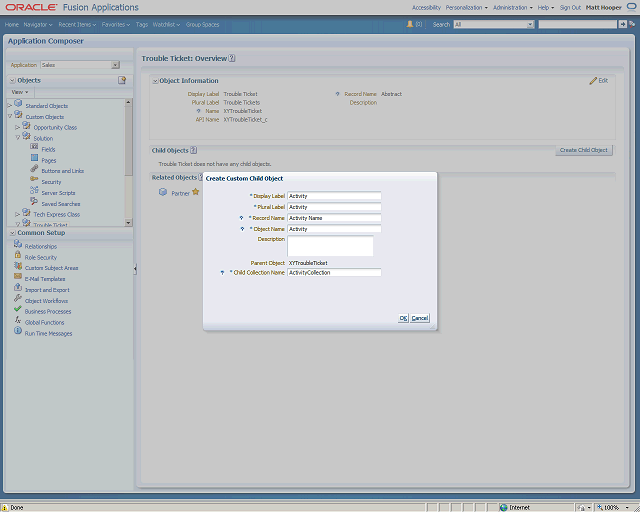Click the Accessibility link
The height and width of the screenshot is (512, 640).
pos(426,7)
